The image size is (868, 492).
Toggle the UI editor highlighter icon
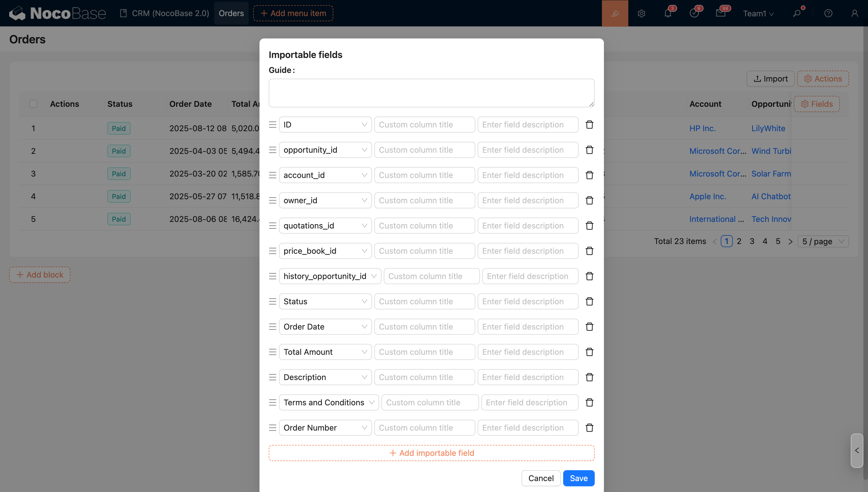[x=615, y=13]
